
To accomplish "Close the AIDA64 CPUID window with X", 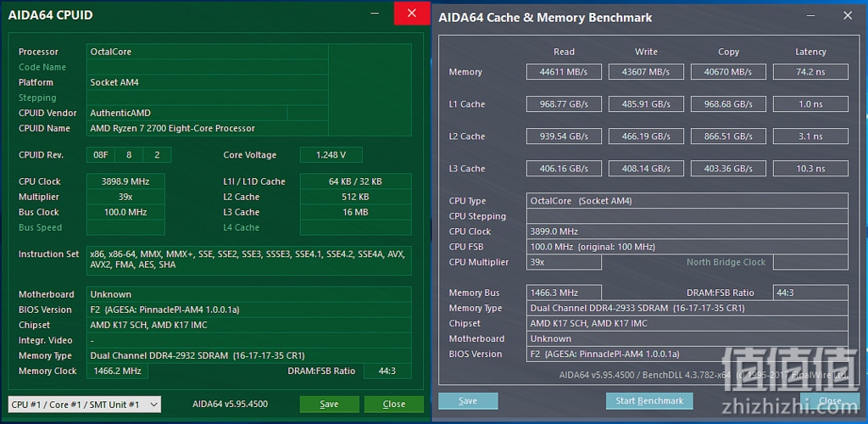I will [x=412, y=14].
